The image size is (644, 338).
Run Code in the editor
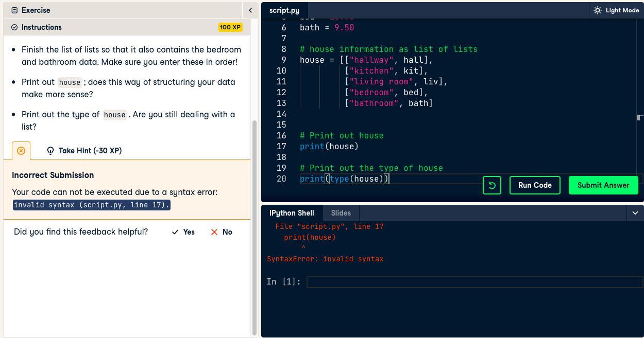(535, 185)
